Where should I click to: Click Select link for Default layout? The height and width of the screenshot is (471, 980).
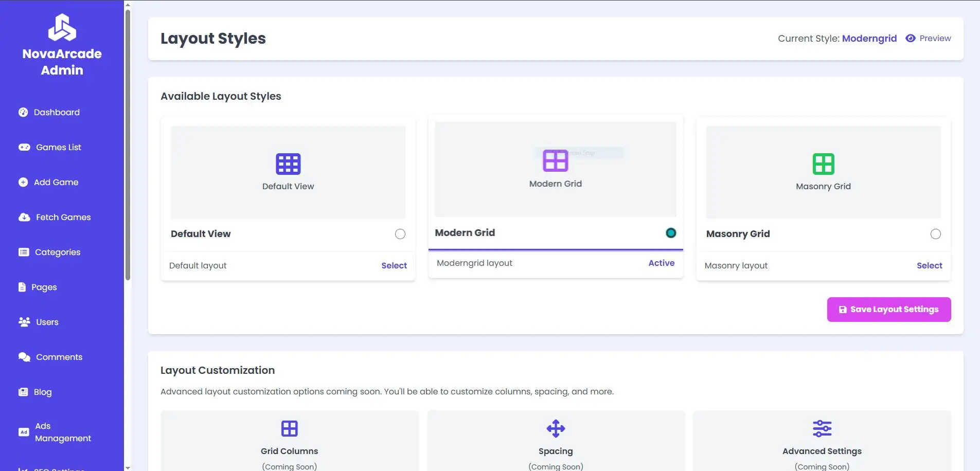coord(394,265)
